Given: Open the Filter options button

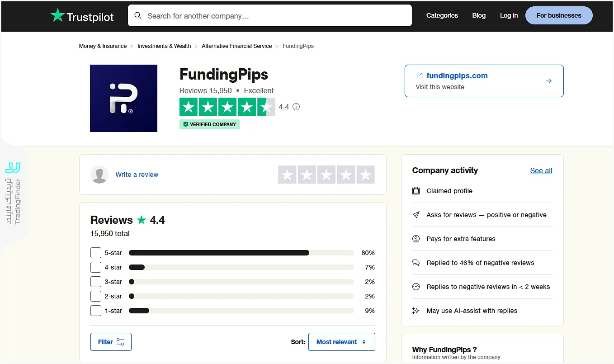Looking at the screenshot, I should [111, 342].
